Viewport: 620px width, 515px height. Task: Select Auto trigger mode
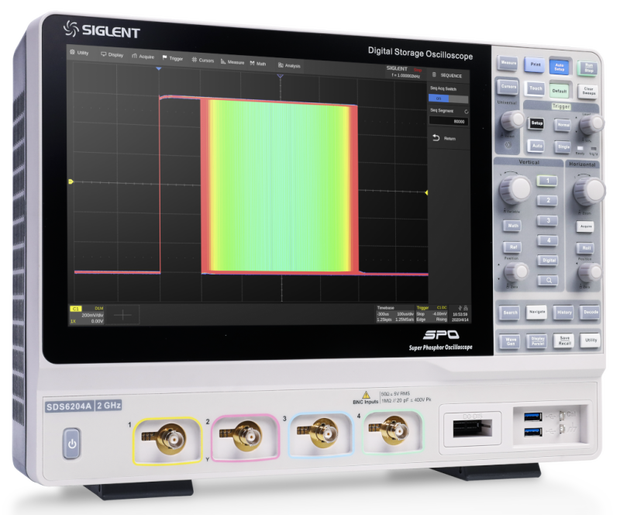point(536,146)
